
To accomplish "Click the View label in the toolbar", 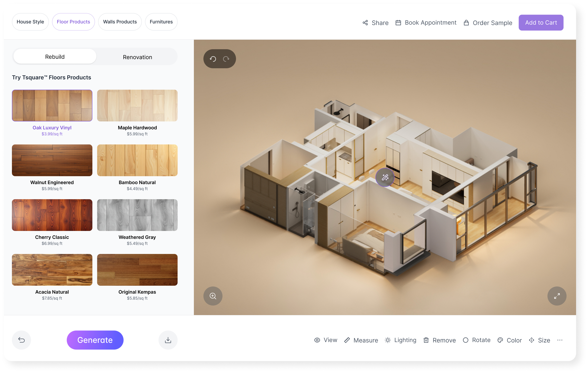I will point(331,340).
